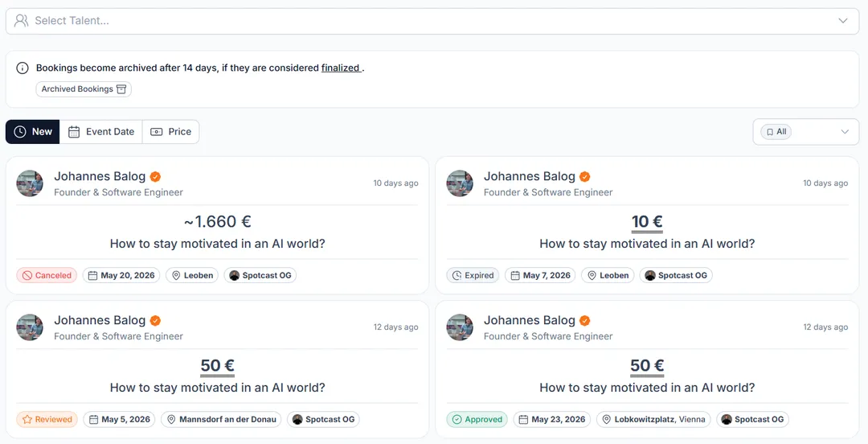Click 'Founder & Software Engineer' on Canceled card
Screen dimensions: 868x444
(118, 192)
